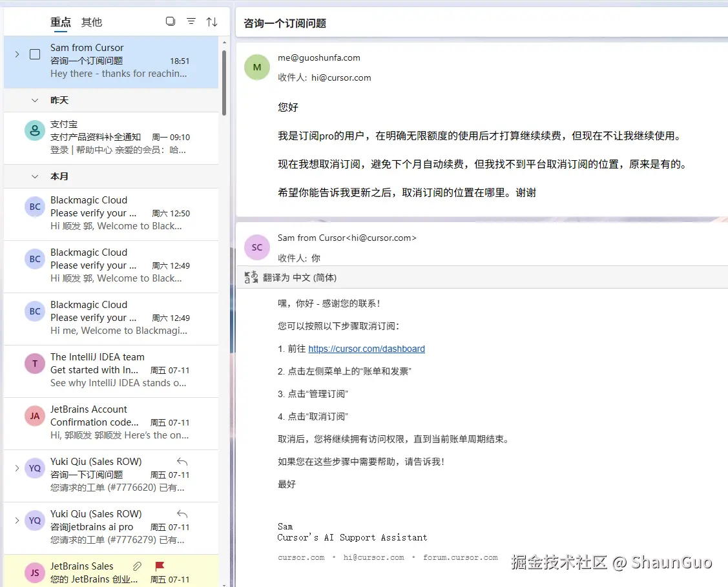Select the 重点 inbox tab

(x=60, y=21)
